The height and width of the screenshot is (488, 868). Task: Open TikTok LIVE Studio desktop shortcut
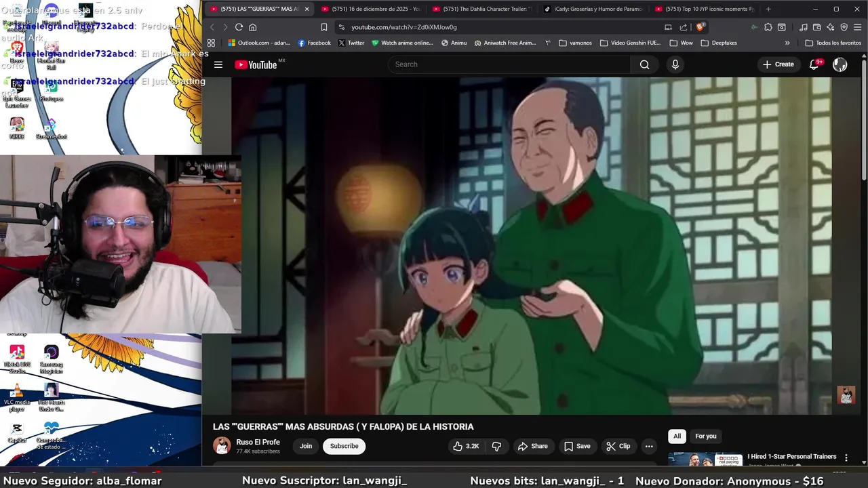pos(17,359)
